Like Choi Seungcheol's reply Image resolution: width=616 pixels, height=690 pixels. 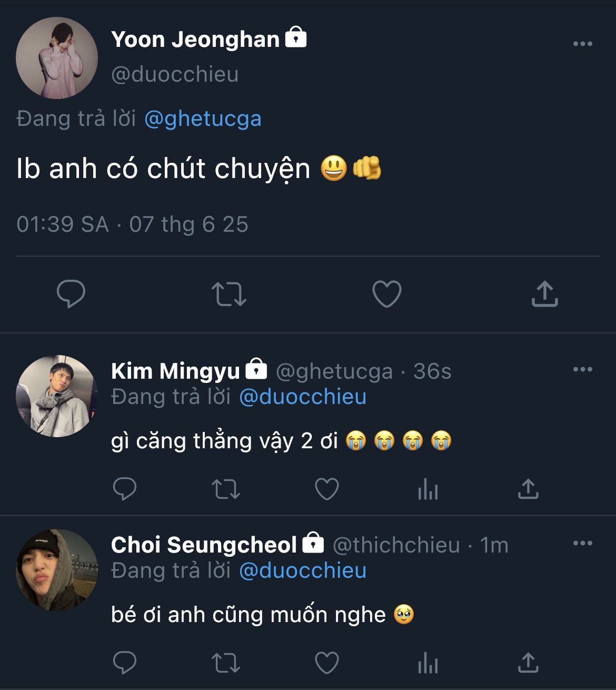point(326,663)
